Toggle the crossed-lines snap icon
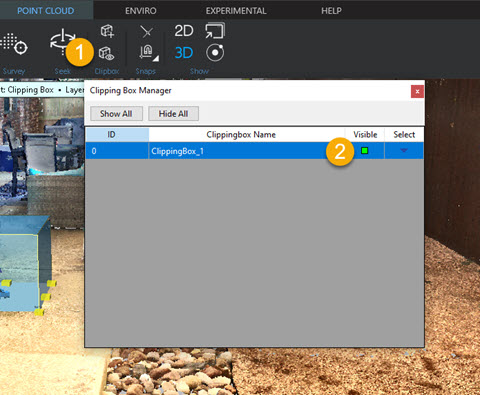The width and height of the screenshot is (480, 395). click(147, 32)
